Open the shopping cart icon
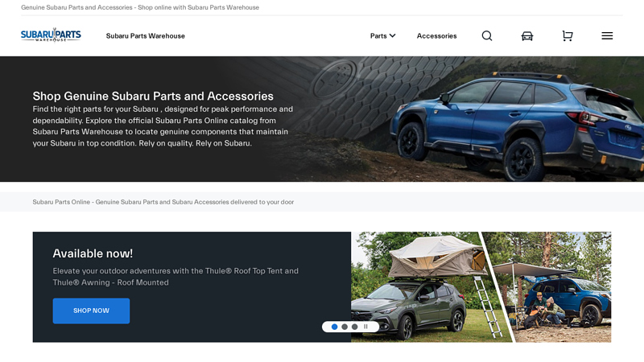Screen dimensions: 644x362 568,36
